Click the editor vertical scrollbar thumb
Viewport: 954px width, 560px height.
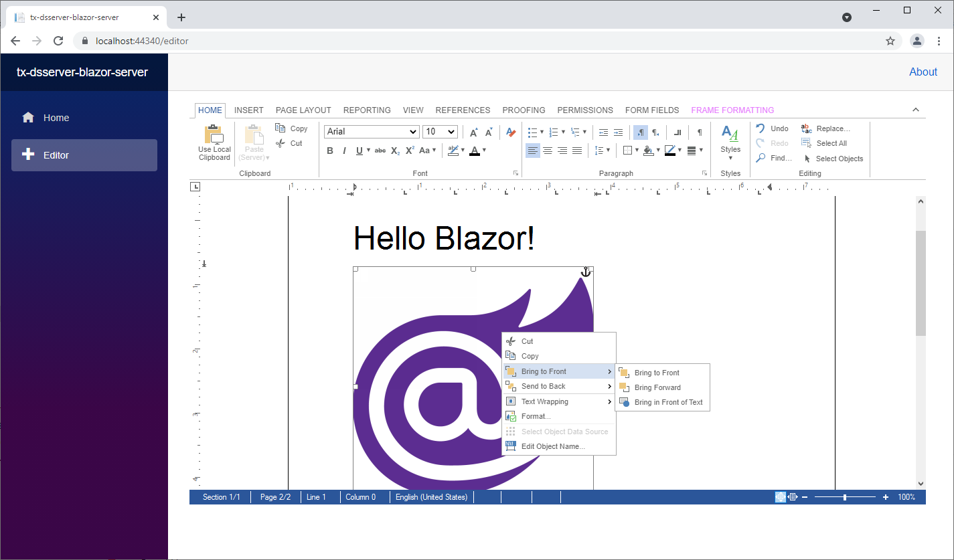[x=921, y=283]
